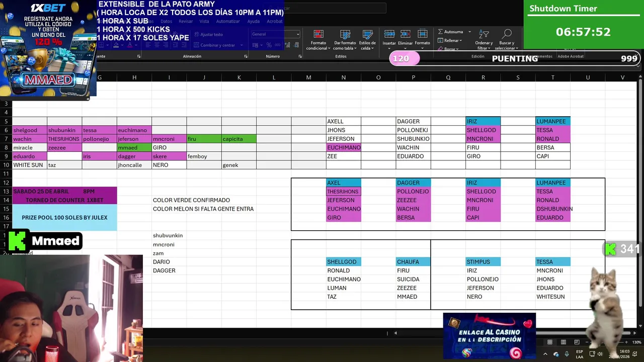This screenshot has height=362, width=644.
Task: Open the Revisar ribbon tab
Action: [x=186, y=21]
